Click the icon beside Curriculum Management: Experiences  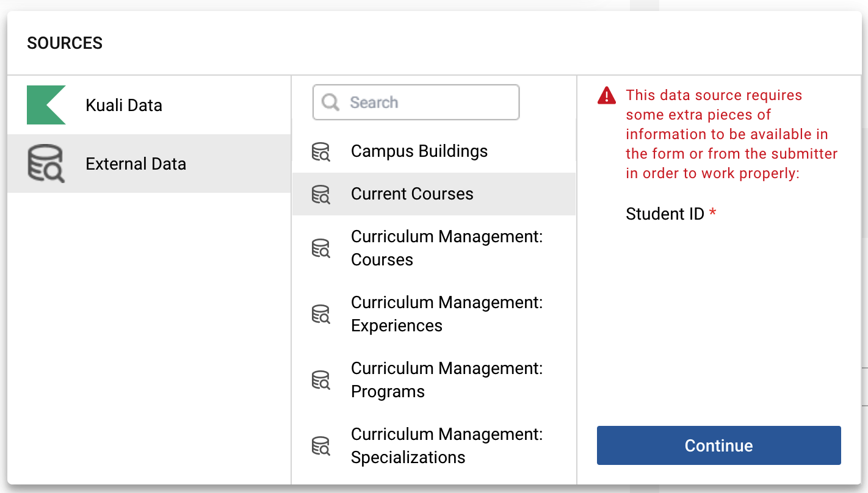320,314
